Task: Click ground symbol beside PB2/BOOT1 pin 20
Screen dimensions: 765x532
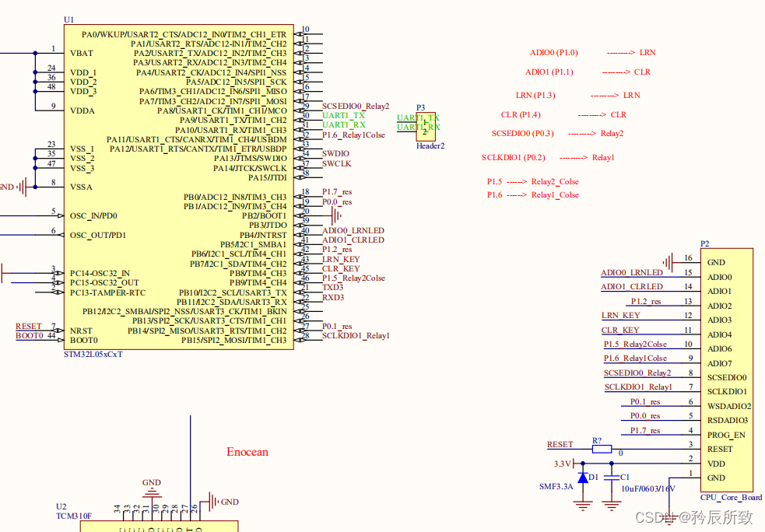Action: 336,215
